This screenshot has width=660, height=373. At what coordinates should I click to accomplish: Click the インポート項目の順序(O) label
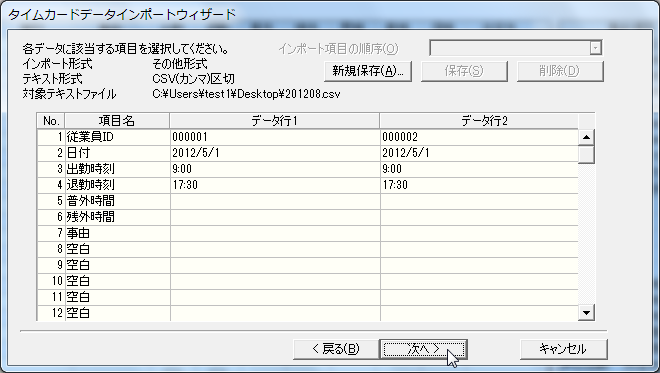pyautogui.click(x=338, y=49)
